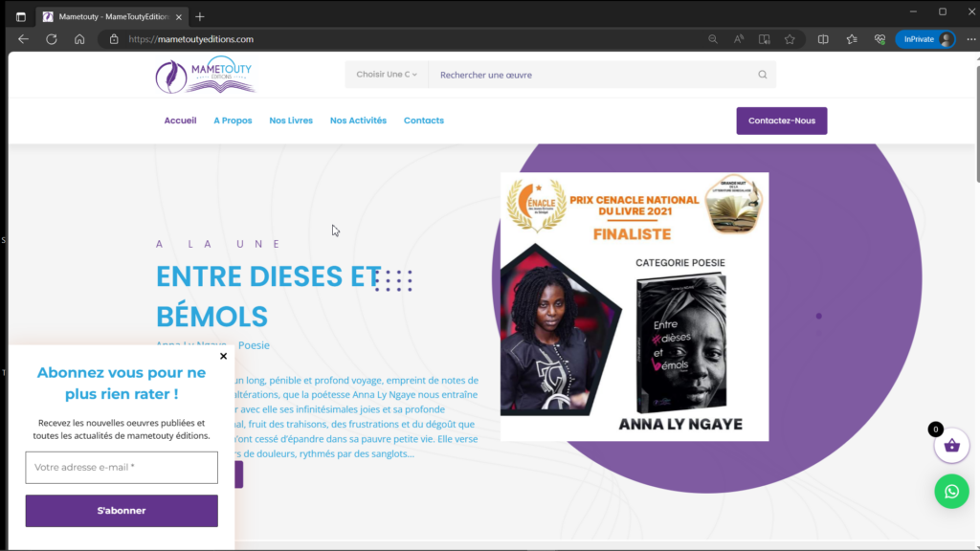The image size is (980, 551).
Task: Click the 'Votre adresse e-mail' field
Action: 122,467
